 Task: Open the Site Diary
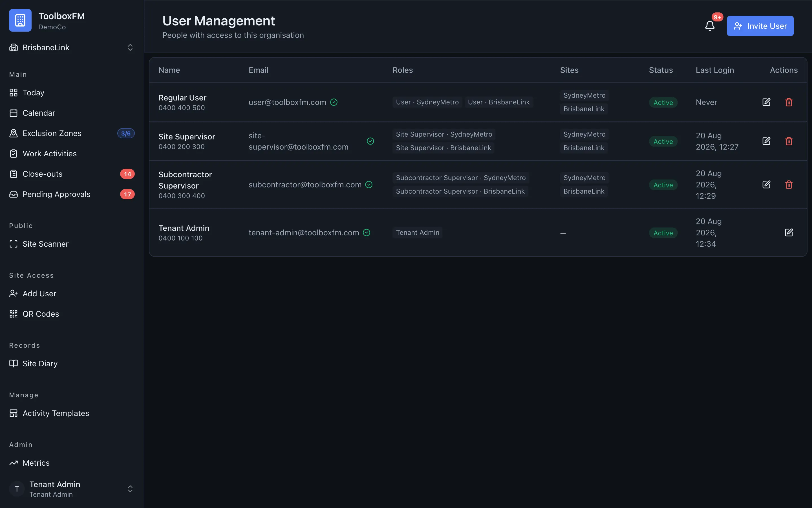coord(72,364)
